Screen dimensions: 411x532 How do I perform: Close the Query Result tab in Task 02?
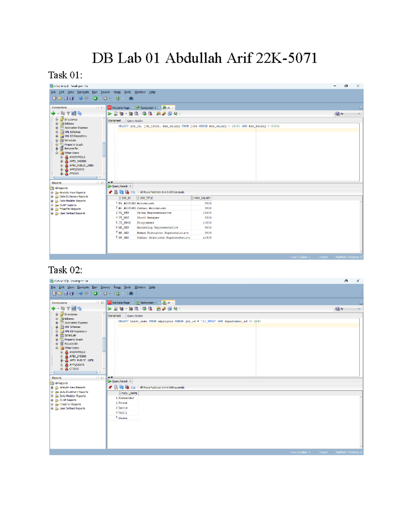[x=130, y=381]
